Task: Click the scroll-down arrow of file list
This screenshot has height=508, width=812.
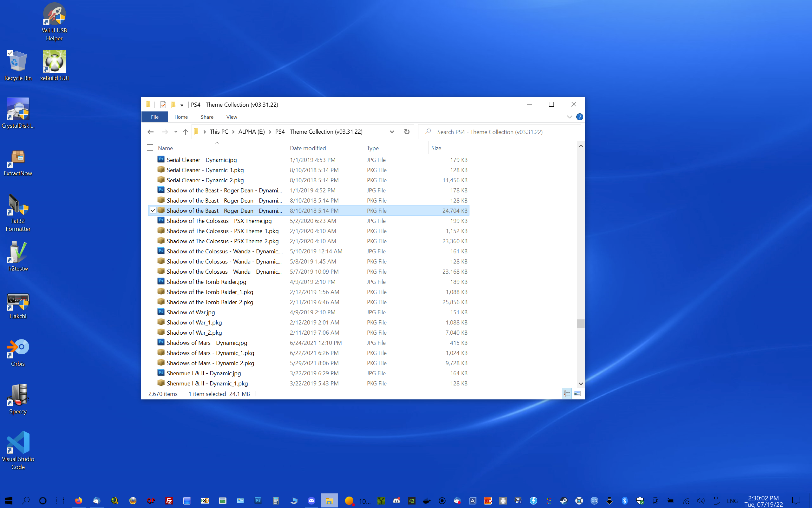Action: 580,384
